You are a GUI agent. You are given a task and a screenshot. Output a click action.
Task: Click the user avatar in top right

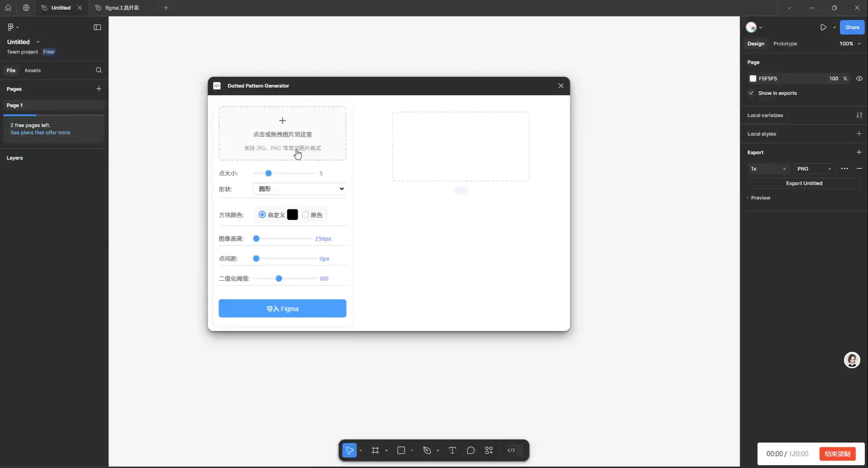pos(751,27)
